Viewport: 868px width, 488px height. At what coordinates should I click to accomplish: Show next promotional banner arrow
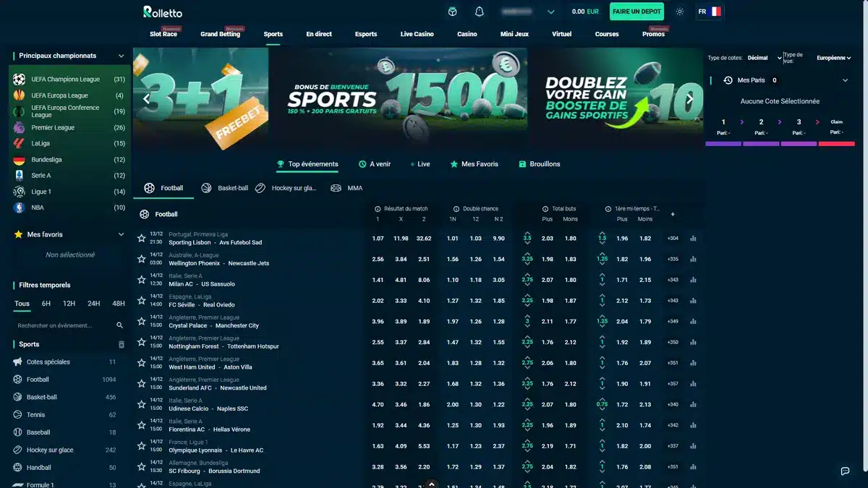tap(689, 98)
